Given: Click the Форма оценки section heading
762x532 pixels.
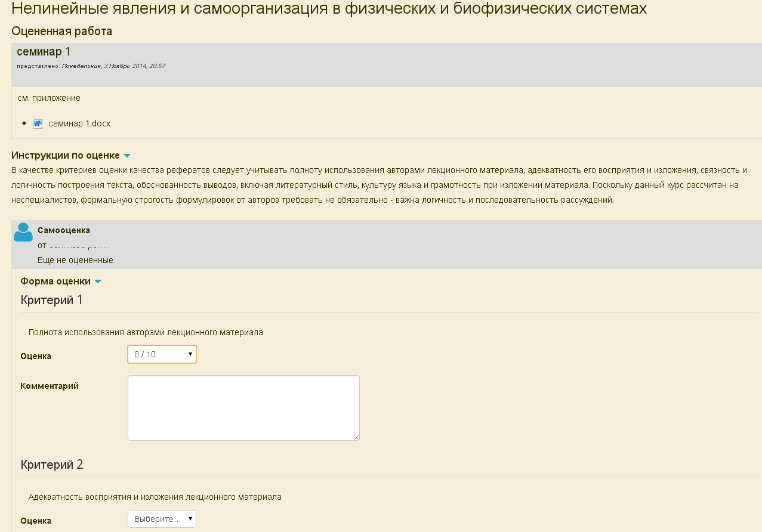Looking at the screenshot, I should pyautogui.click(x=55, y=281).
